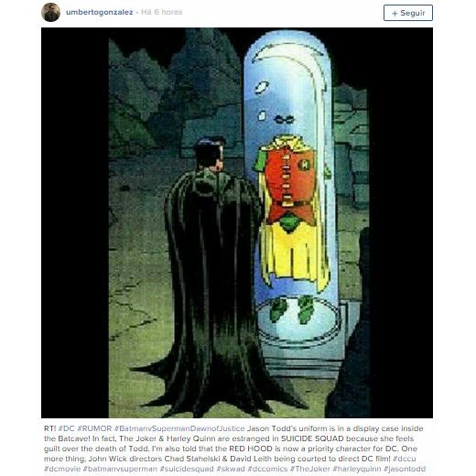
Task: Open the #dccomics hashtag
Action: (267, 469)
